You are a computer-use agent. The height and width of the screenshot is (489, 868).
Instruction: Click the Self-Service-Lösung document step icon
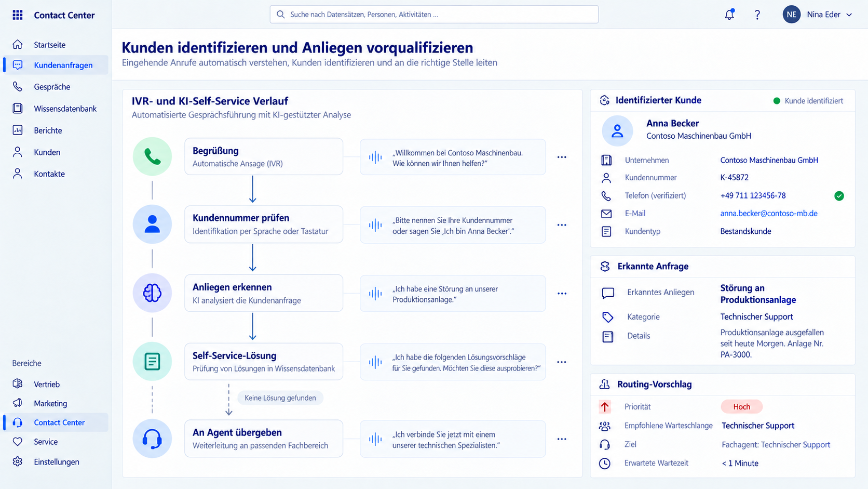pyautogui.click(x=152, y=361)
